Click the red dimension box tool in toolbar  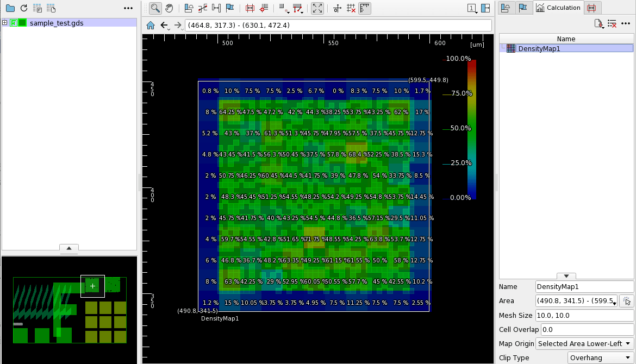coord(250,8)
